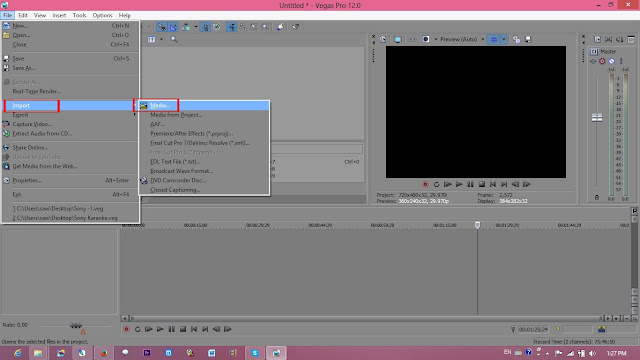The width and height of the screenshot is (640, 360).
Task: Toggle Enable Snapping in the main toolbar
Action: [162, 27]
